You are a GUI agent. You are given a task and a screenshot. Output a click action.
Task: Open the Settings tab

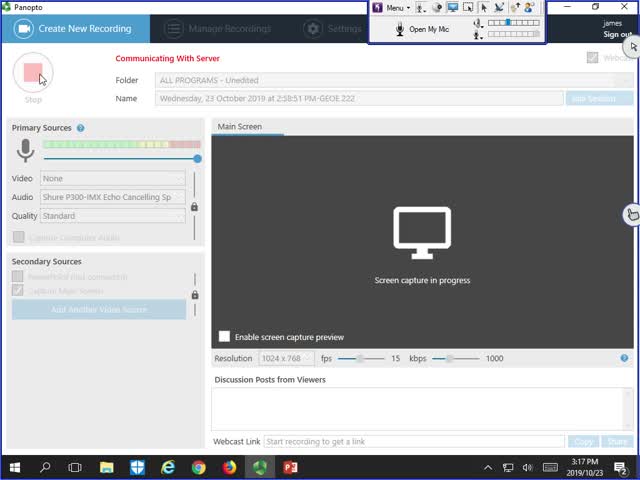[x=332, y=29]
